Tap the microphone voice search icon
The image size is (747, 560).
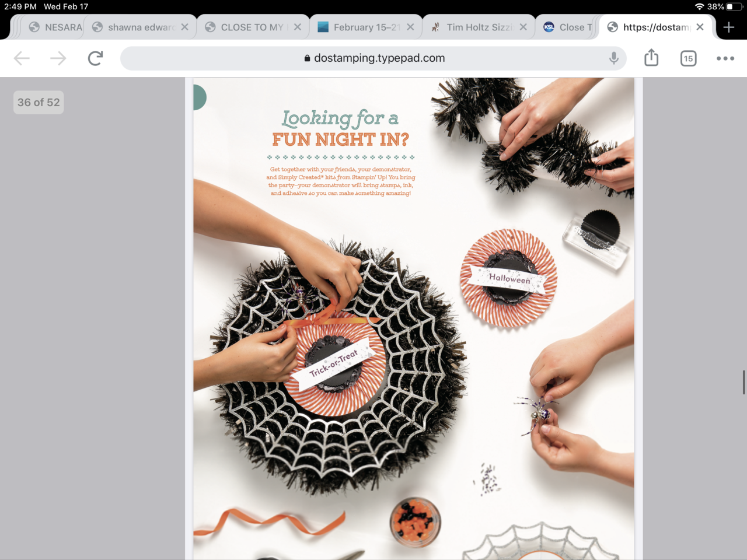point(614,58)
